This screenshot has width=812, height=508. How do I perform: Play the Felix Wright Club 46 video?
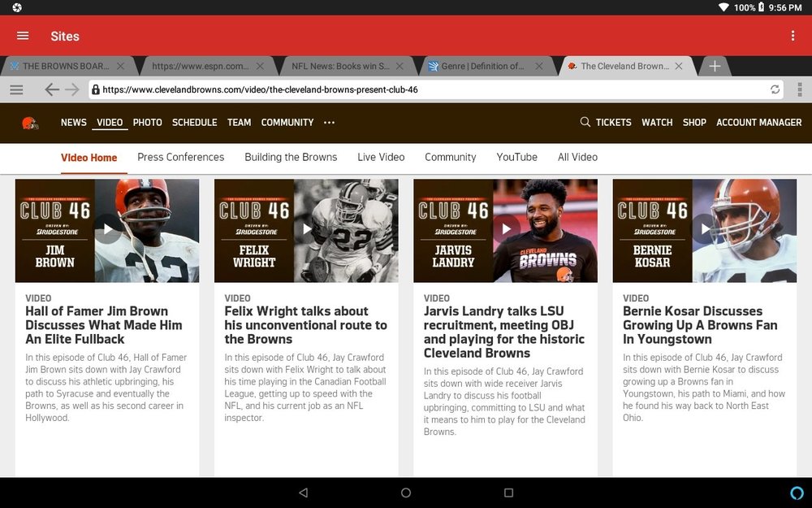(x=307, y=231)
